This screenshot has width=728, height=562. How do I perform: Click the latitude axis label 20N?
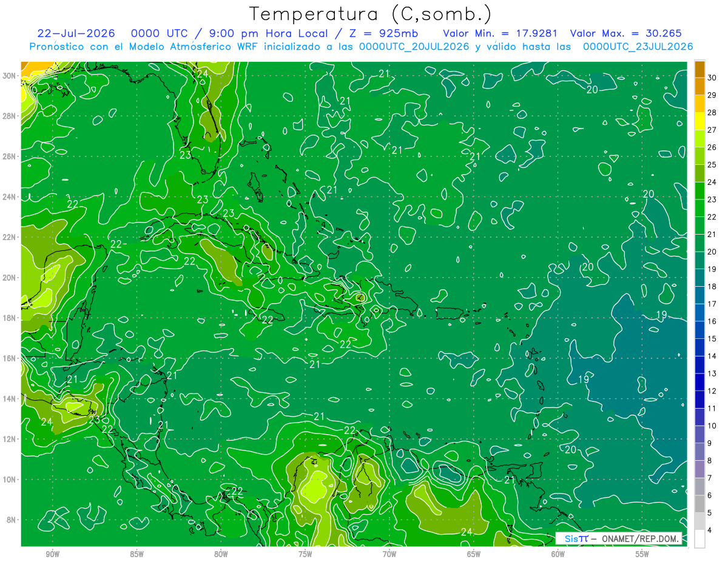pos(10,278)
